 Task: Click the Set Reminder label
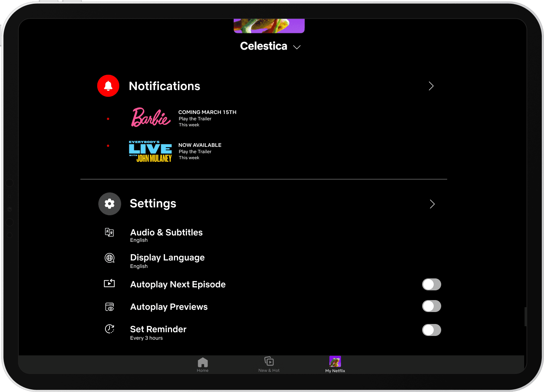[158, 329]
